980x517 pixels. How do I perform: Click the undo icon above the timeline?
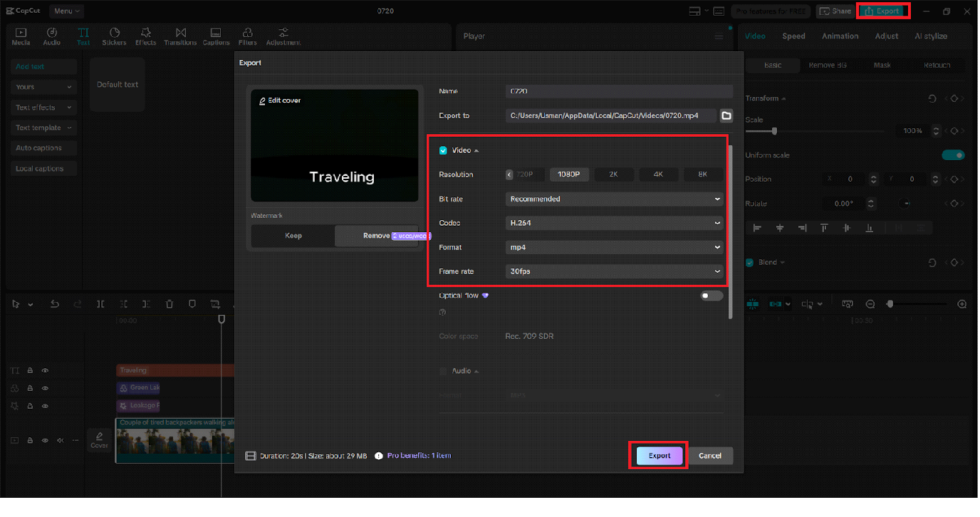point(55,304)
